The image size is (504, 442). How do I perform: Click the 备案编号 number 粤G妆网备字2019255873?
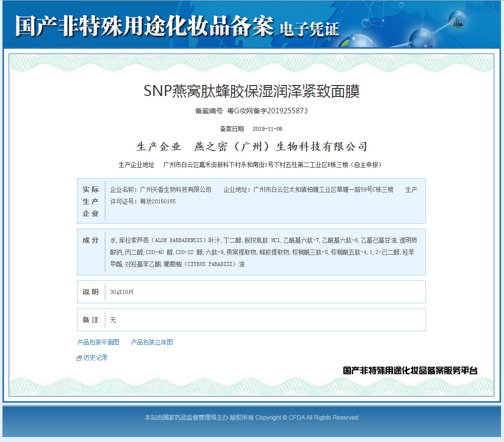click(267, 111)
